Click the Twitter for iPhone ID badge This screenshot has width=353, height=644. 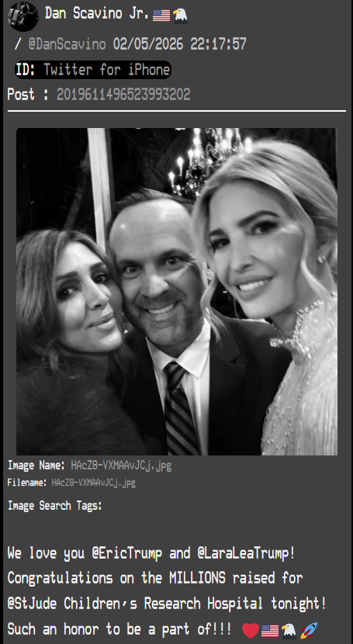point(93,69)
